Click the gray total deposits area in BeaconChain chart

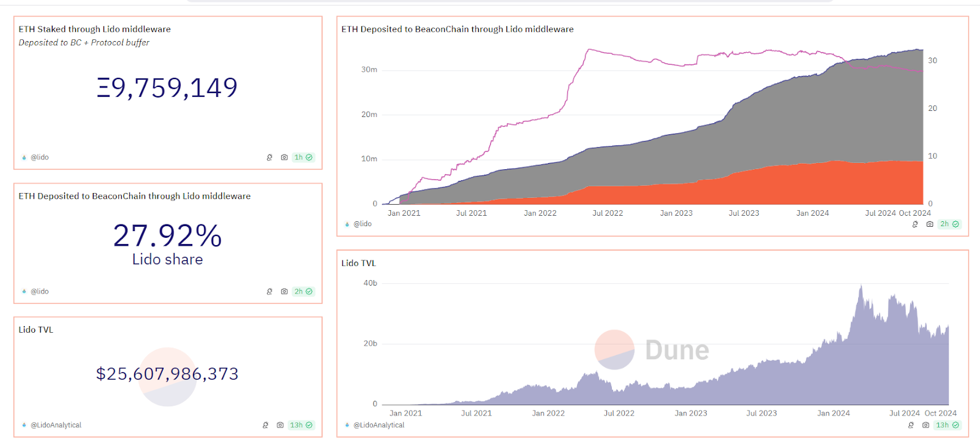(x=796, y=123)
